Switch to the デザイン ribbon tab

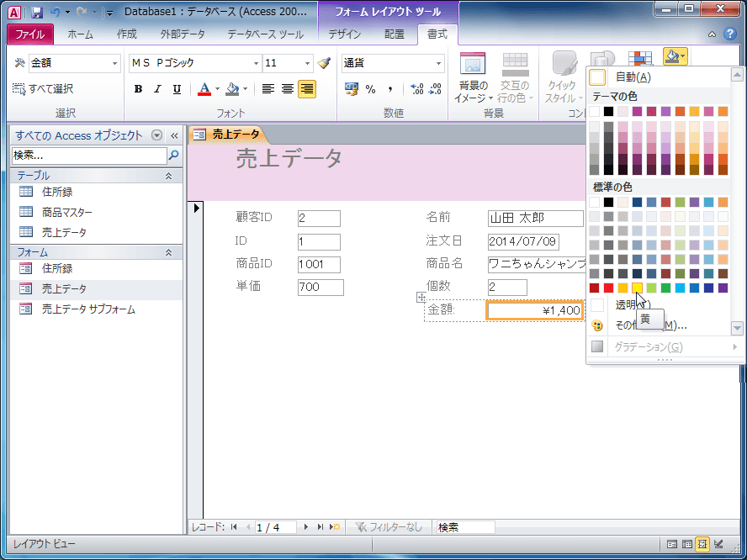pyautogui.click(x=344, y=34)
